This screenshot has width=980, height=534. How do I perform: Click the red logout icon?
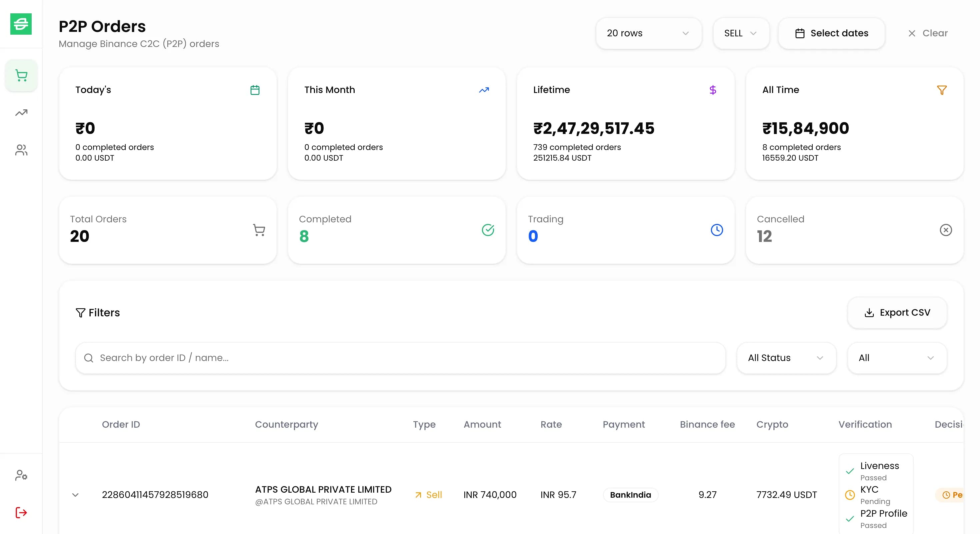(x=21, y=512)
